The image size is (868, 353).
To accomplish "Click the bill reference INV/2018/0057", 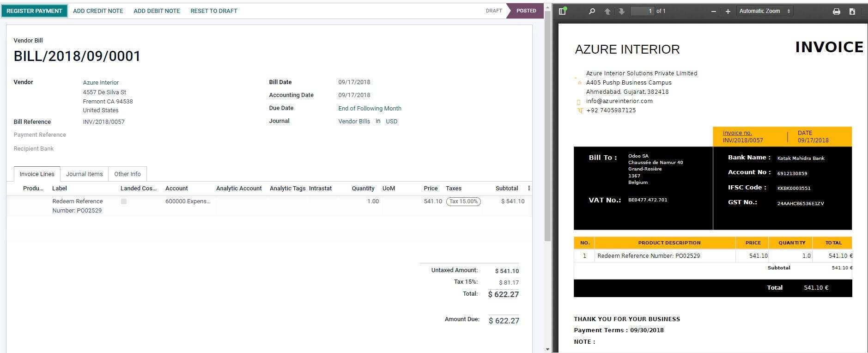I will [103, 122].
